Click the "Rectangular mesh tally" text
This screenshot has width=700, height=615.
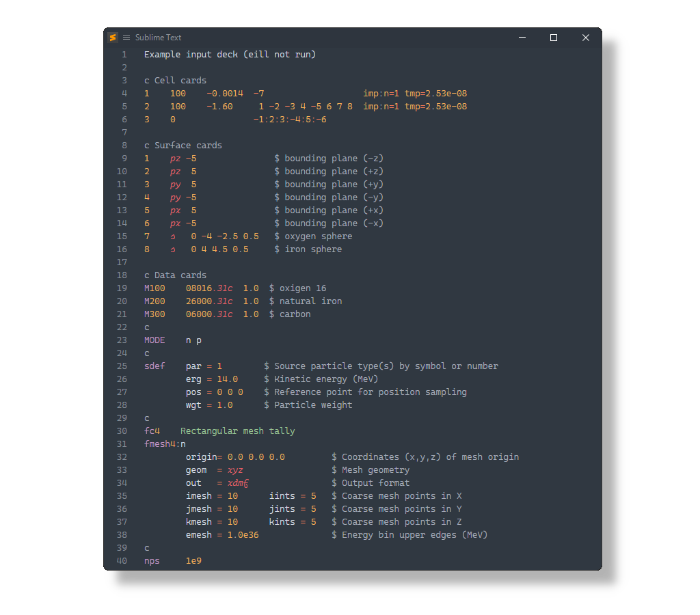tap(238, 431)
